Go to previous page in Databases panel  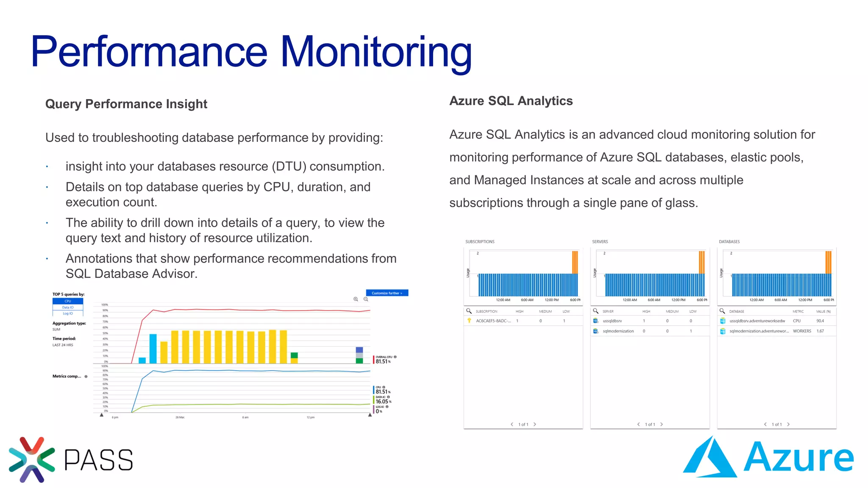coord(765,424)
